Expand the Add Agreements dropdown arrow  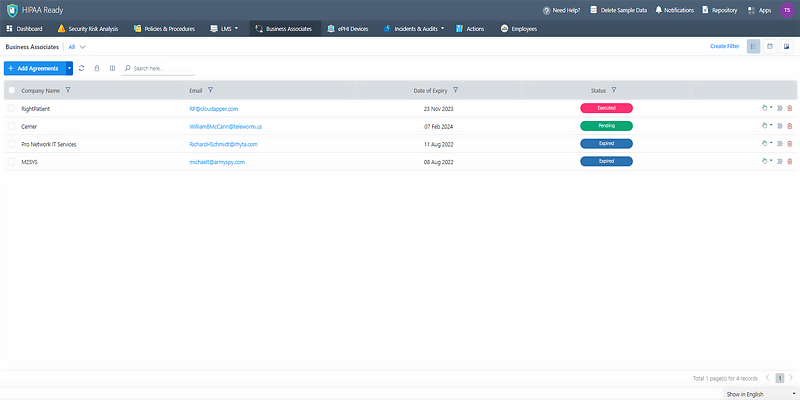(x=69, y=68)
